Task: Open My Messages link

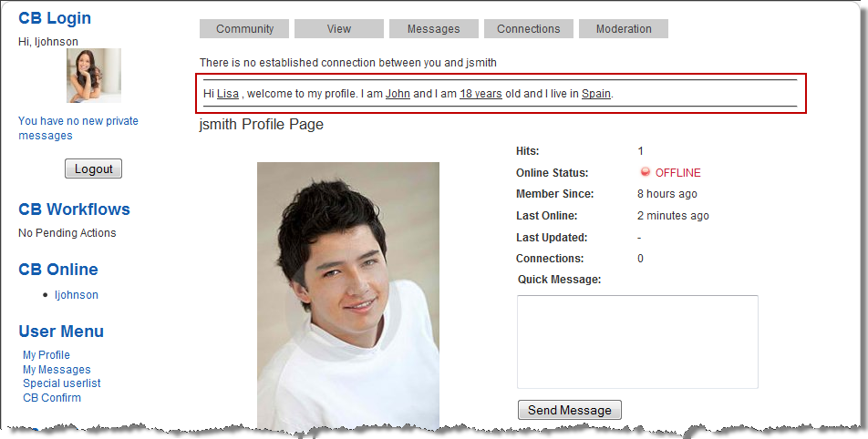Action: pyautogui.click(x=57, y=370)
